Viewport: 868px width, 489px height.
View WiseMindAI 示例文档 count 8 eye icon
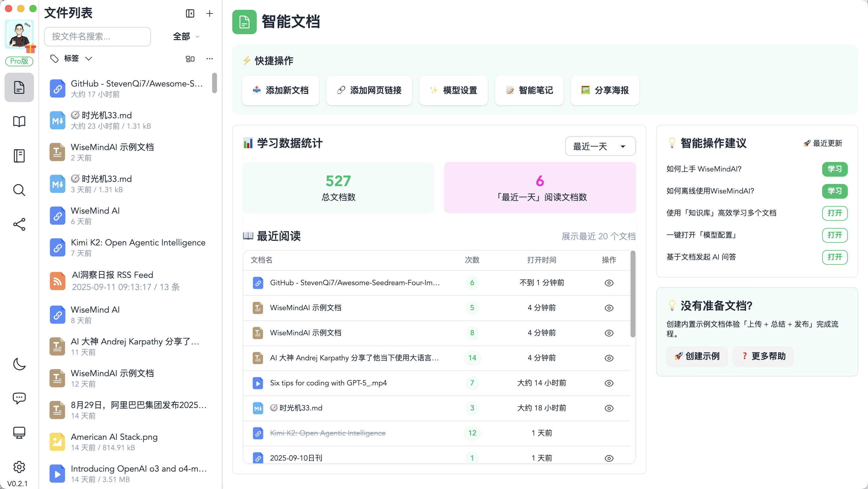(x=609, y=333)
